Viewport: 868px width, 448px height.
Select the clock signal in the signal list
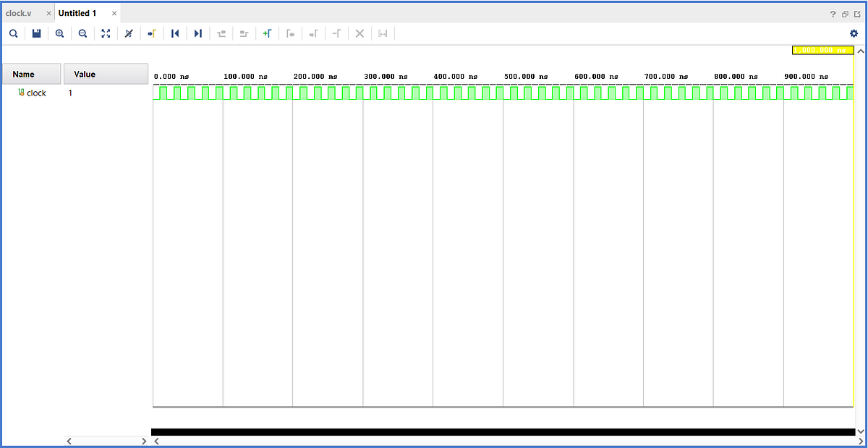pyautogui.click(x=35, y=93)
